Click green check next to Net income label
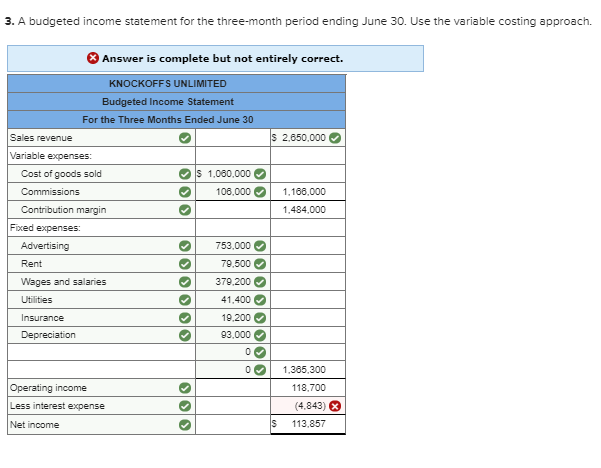 (x=185, y=425)
